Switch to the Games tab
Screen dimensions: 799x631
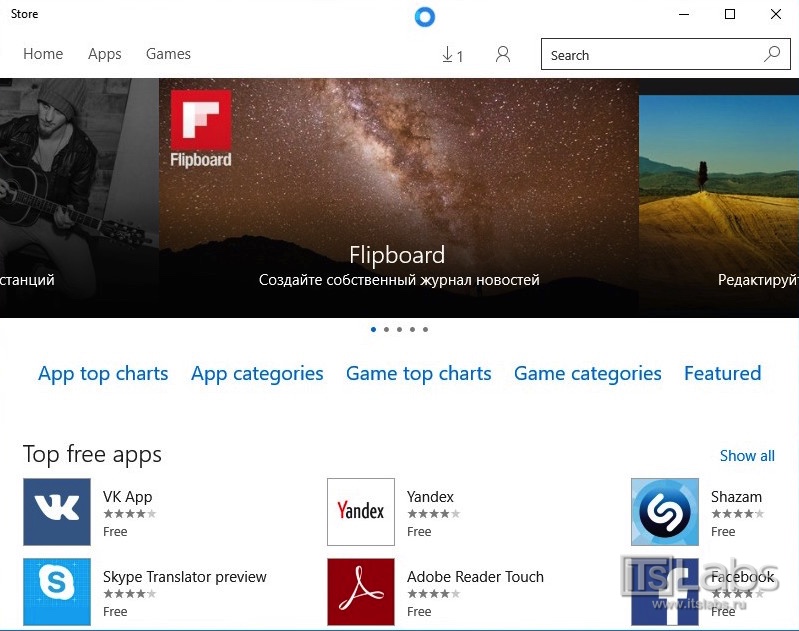coord(168,54)
